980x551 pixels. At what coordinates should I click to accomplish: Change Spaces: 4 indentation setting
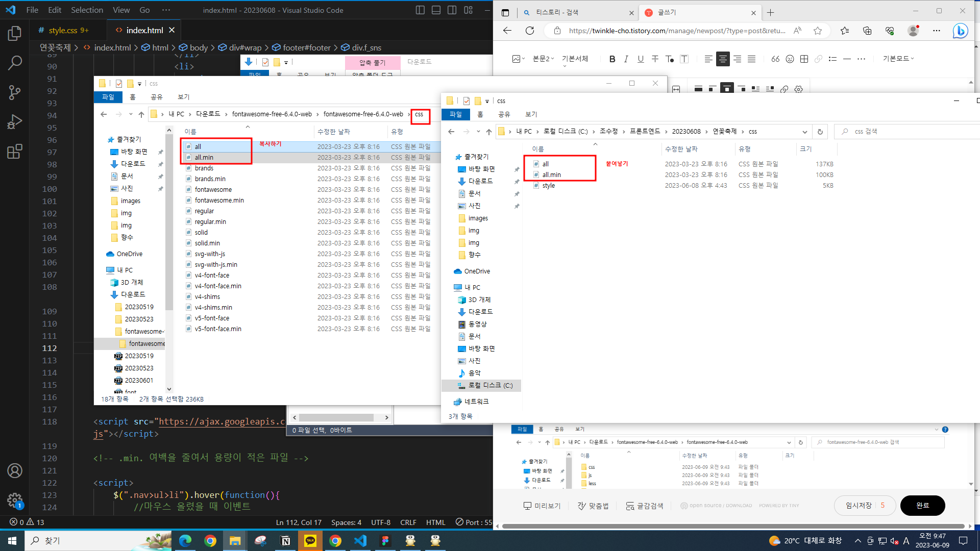click(346, 522)
